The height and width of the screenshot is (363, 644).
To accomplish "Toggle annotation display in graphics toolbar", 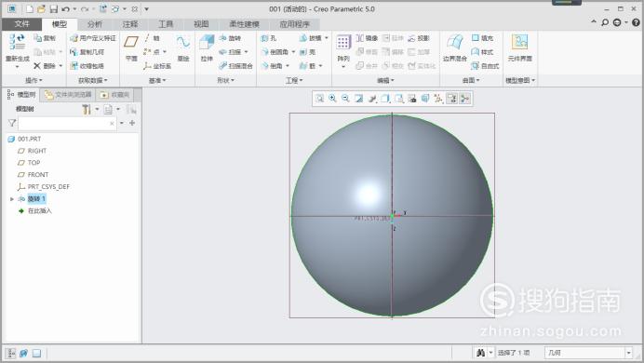I will point(451,99).
